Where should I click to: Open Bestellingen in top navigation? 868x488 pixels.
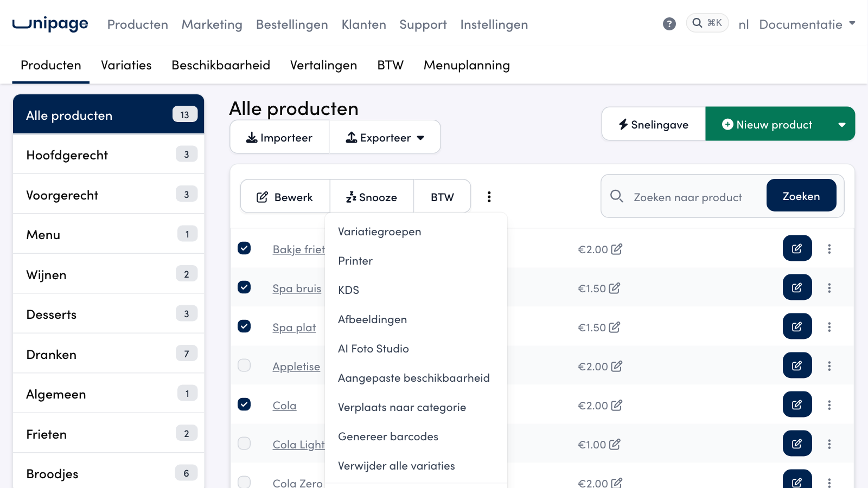[292, 24]
